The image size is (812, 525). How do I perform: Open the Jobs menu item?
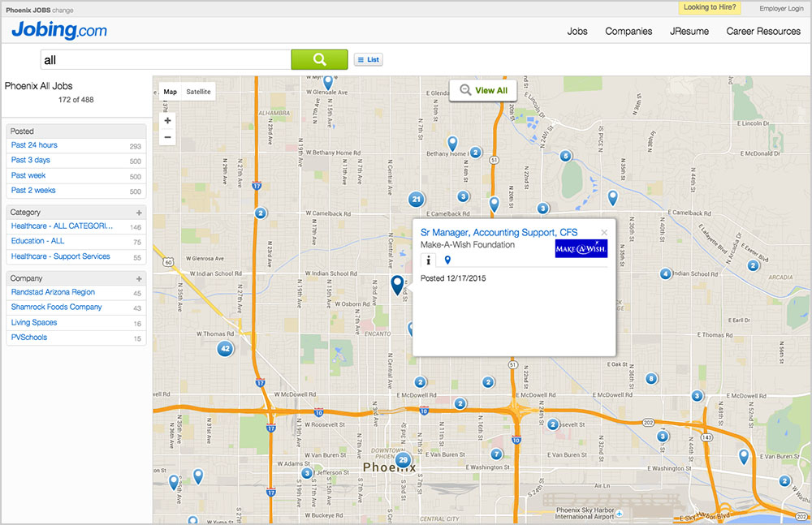(577, 31)
